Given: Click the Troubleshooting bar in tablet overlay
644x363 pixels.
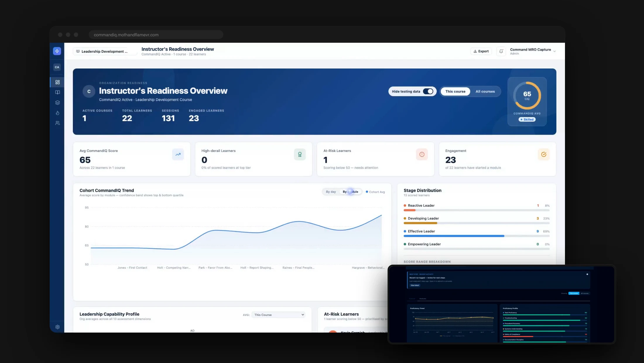Looking at the screenshot, I should (545, 320).
